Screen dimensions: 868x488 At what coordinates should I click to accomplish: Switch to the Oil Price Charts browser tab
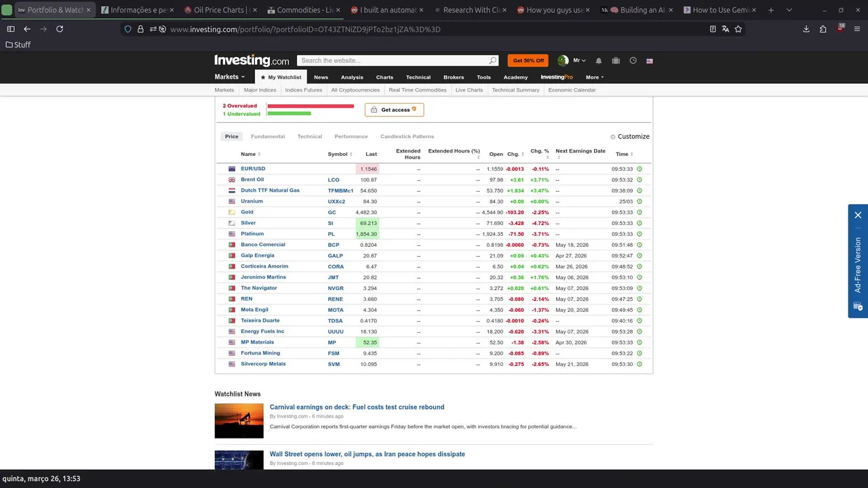point(218,10)
